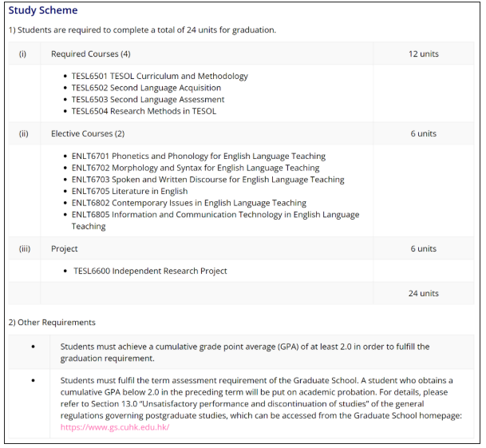Viewport: 486px width, 448px height.
Task: Click the 12 units cell
Action: click(424, 54)
